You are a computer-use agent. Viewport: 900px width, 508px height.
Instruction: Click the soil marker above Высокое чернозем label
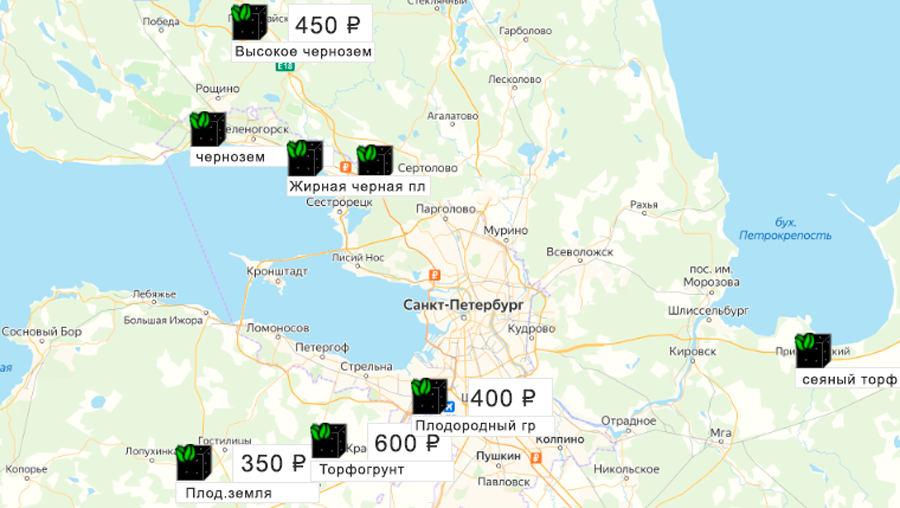tap(248, 22)
